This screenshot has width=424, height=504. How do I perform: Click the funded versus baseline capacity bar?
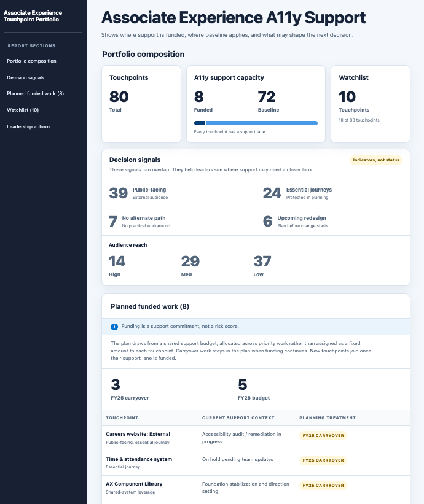(256, 123)
